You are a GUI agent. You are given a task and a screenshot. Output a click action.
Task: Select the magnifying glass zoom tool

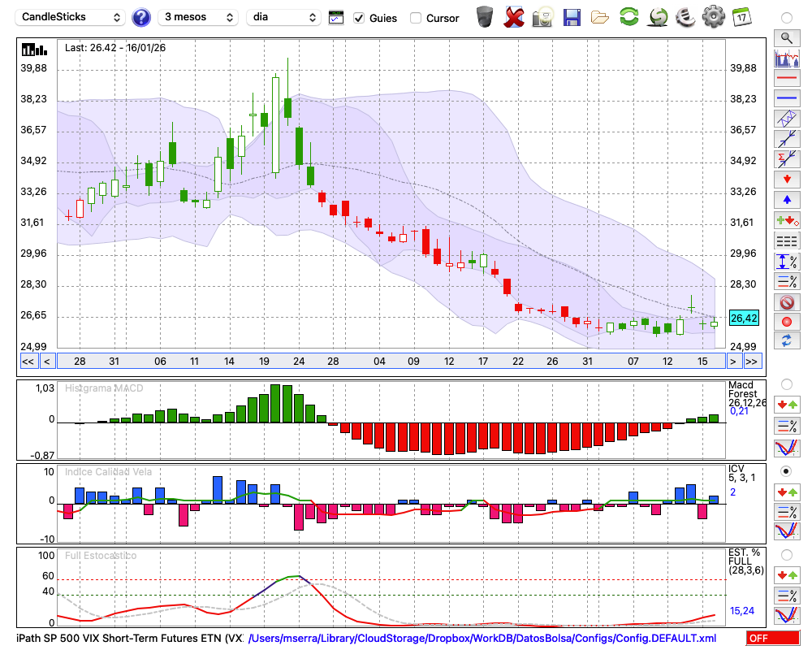pyautogui.click(x=786, y=37)
